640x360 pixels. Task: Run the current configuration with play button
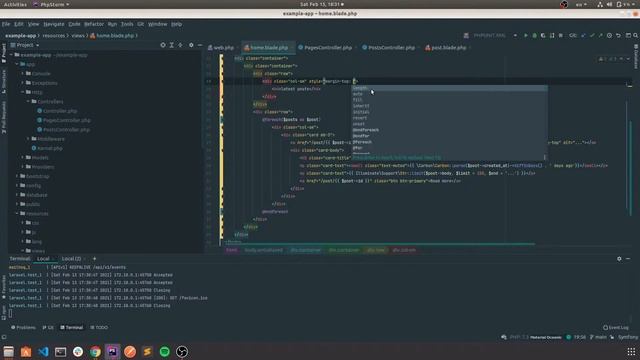tap(526, 36)
